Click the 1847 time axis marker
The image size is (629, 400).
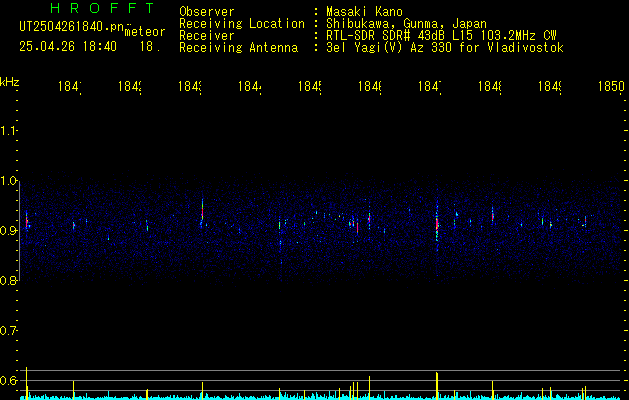(430, 86)
